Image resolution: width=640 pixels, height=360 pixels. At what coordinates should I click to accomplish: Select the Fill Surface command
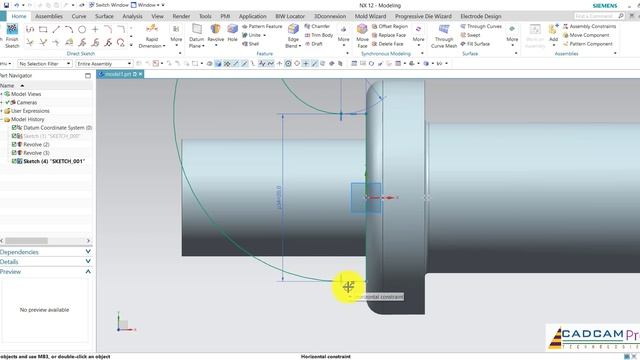(x=475, y=44)
